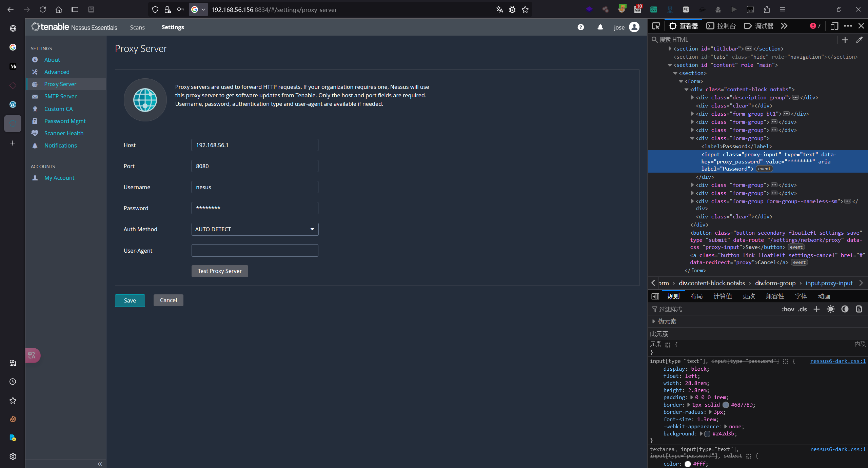Click the Test Proxy Server button
The image size is (868, 468).
point(219,271)
